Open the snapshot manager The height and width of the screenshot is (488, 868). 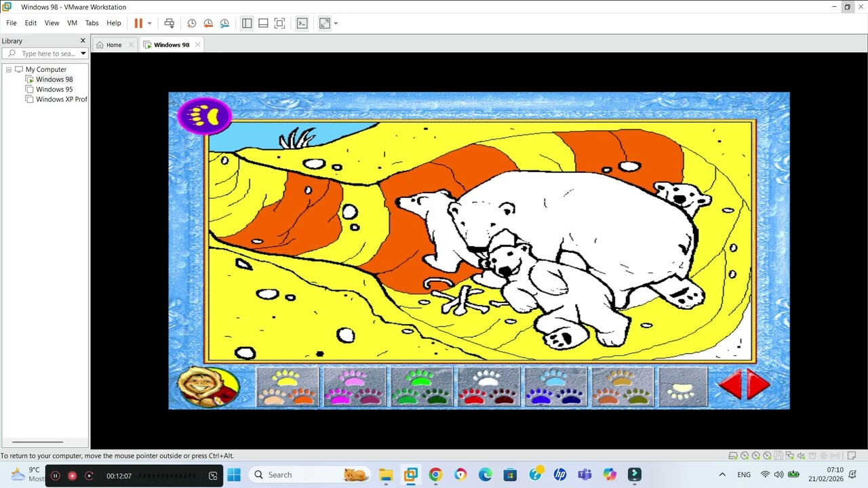pyautogui.click(x=224, y=23)
